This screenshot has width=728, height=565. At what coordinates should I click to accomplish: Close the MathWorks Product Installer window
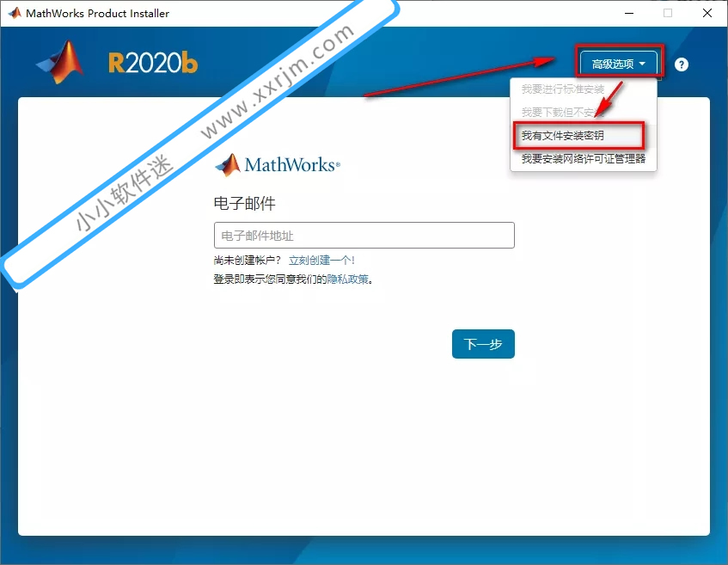[x=707, y=13]
